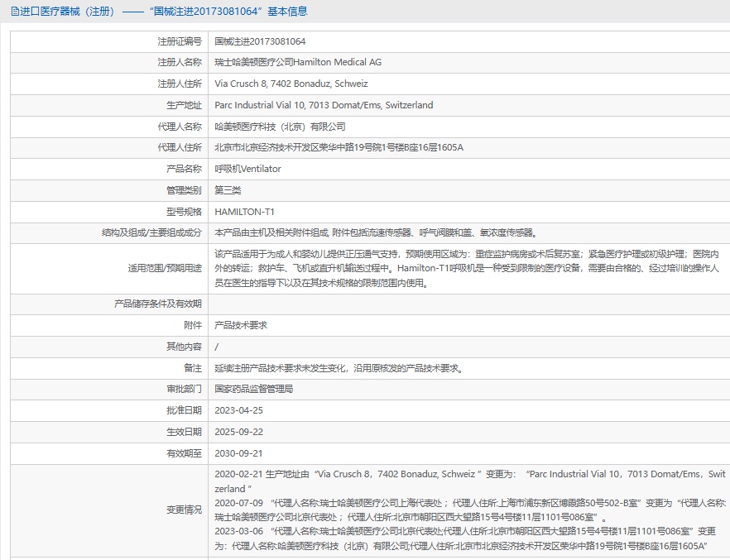Screen dimensions: 730x560
Task: Click the 审批部门 label
Action: pyautogui.click(x=185, y=389)
